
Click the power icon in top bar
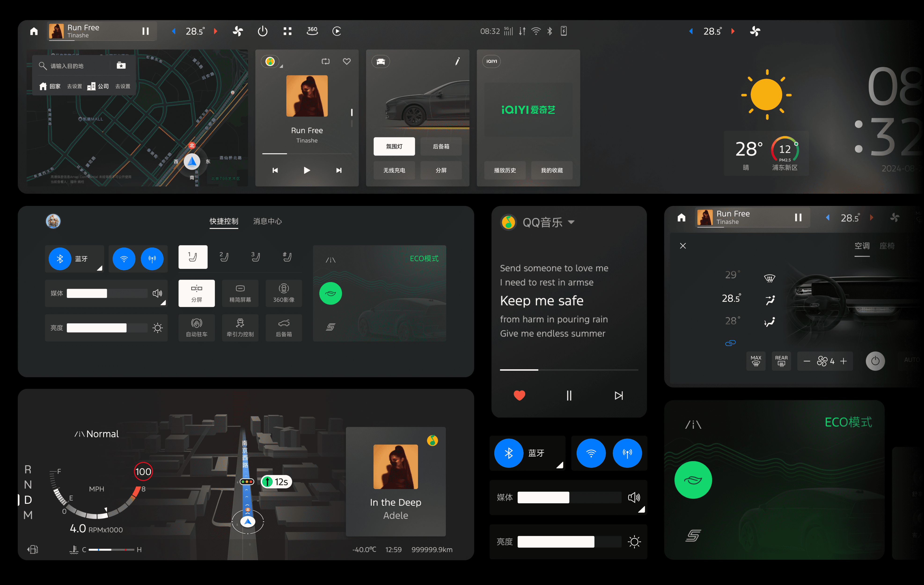tap(262, 31)
